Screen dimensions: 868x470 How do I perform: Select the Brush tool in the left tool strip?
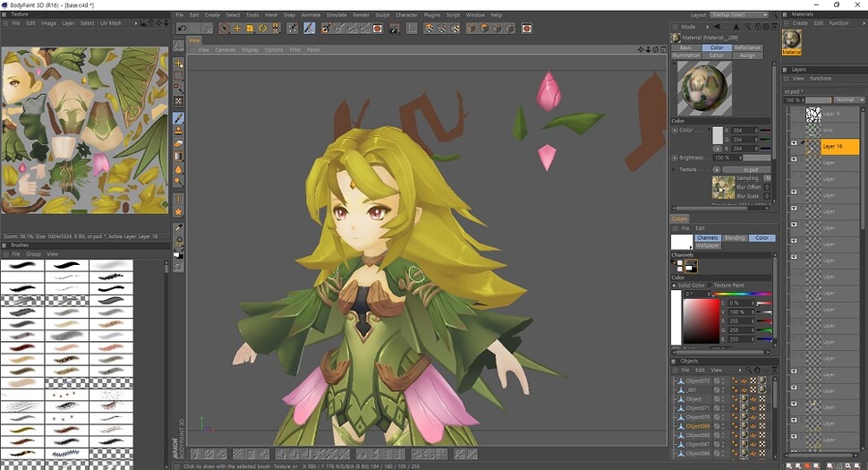pyautogui.click(x=178, y=118)
